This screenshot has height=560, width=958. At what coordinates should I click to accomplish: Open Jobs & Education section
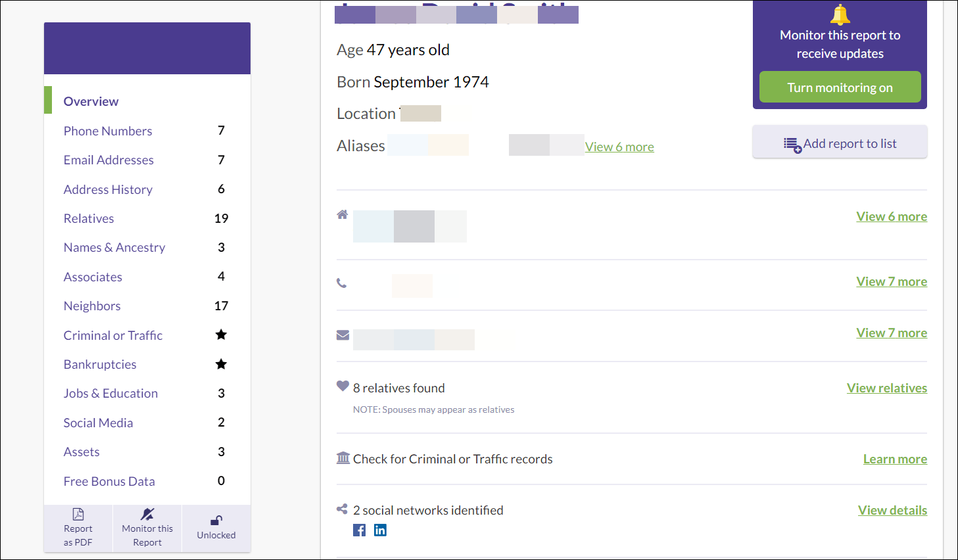[110, 393]
